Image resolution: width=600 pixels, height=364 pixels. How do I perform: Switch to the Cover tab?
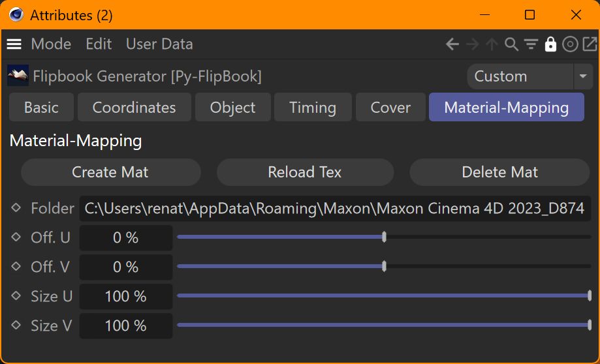pos(390,108)
